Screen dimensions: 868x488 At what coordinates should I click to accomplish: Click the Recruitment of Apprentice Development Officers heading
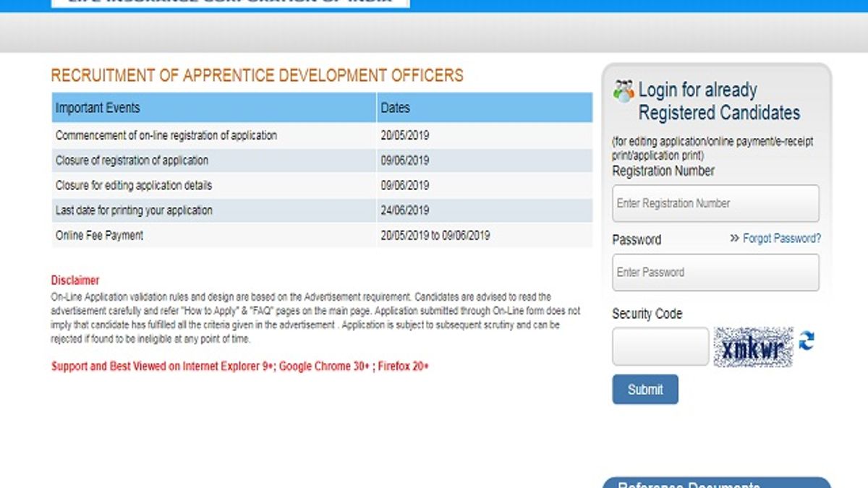pos(257,75)
